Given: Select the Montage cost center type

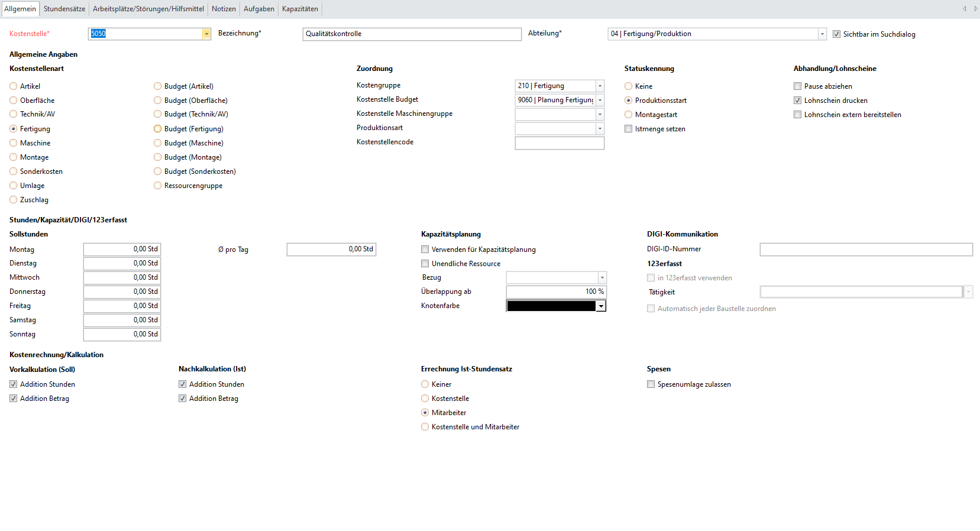Looking at the screenshot, I should [x=14, y=157].
